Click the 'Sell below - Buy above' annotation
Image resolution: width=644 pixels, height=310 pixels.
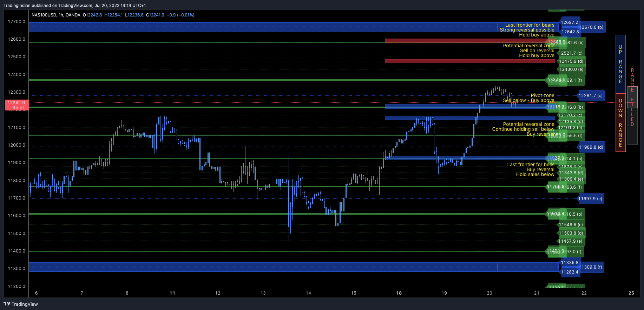tap(528, 100)
